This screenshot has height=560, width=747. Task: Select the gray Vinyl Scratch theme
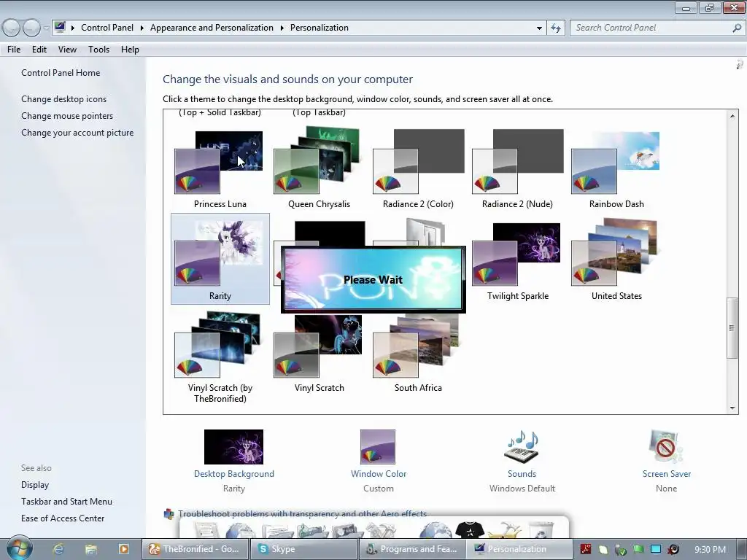[319, 352]
